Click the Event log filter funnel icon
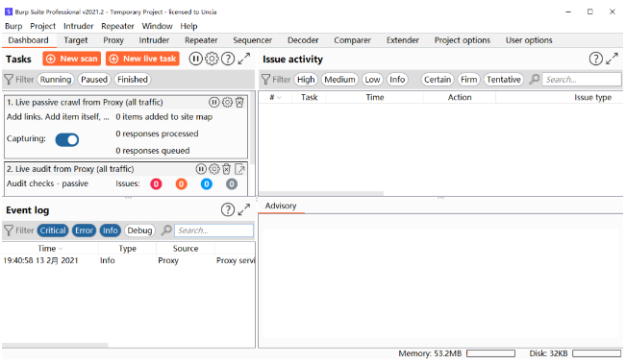The width and height of the screenshot is (626, 364). (x=9, y=231)
